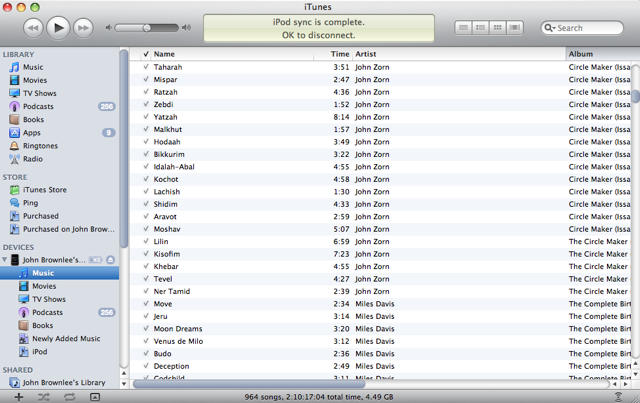Open John Brownlee's Library under Shared
The width and height of the screenshot is (640, 403).
tap(64, 382)
